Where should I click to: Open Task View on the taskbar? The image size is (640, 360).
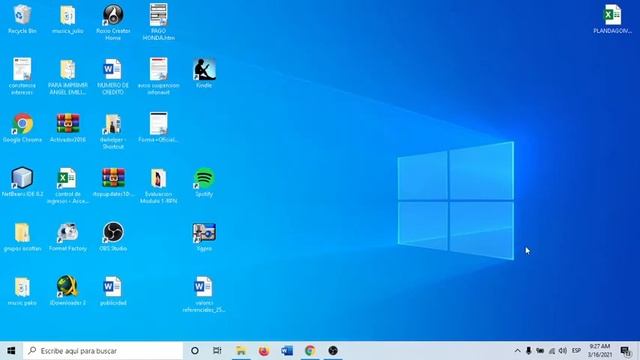point(217,351)
